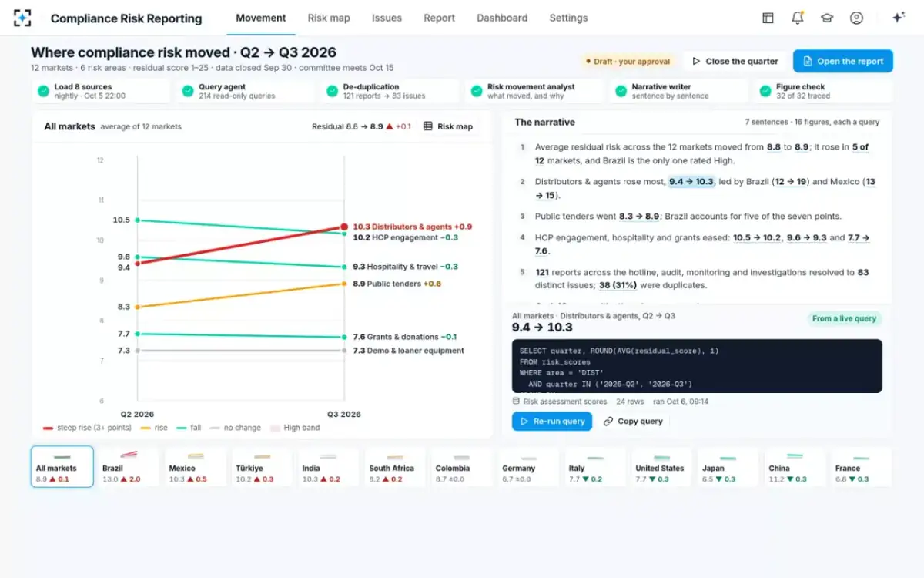924x578 pixels.
Task: Click the SQL query code block
Action: (x=697, y=366)
